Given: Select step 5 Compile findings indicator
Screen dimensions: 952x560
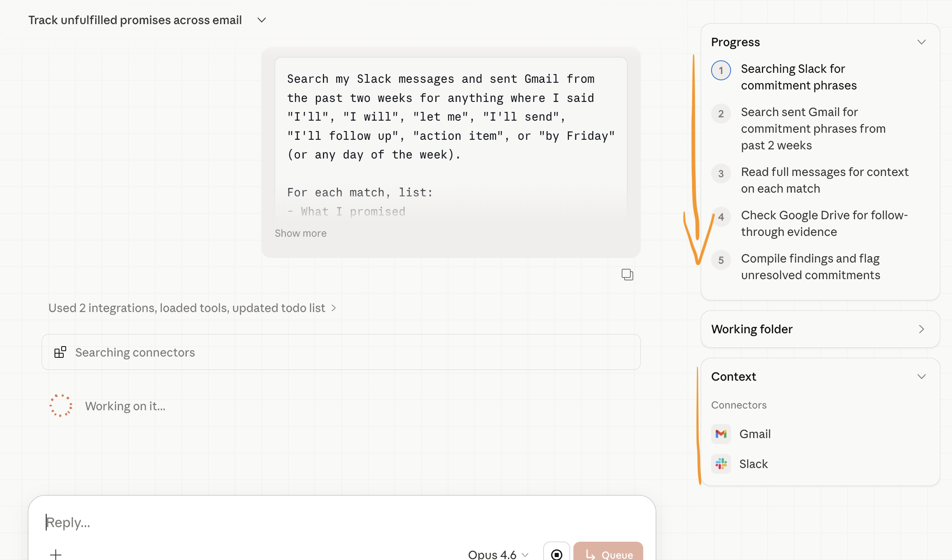Looking at the screenshot, I should pyautogui.click(x=721, y=260).
